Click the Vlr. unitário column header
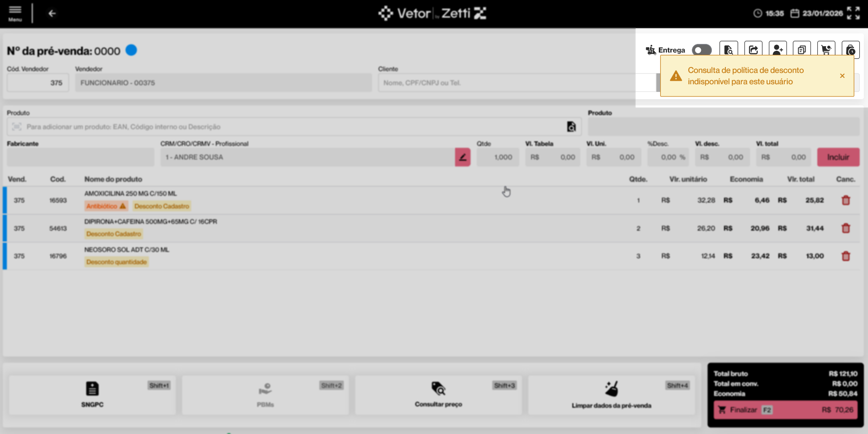This screenshot has height=434, width=868. pyautogui.click(x=688, y=179)
